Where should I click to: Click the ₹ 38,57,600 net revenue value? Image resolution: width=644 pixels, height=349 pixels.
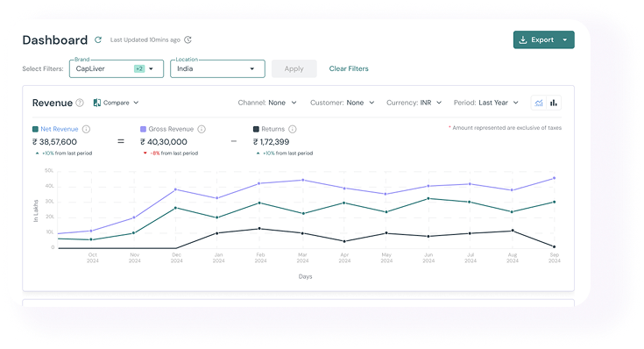pos(54,142)
